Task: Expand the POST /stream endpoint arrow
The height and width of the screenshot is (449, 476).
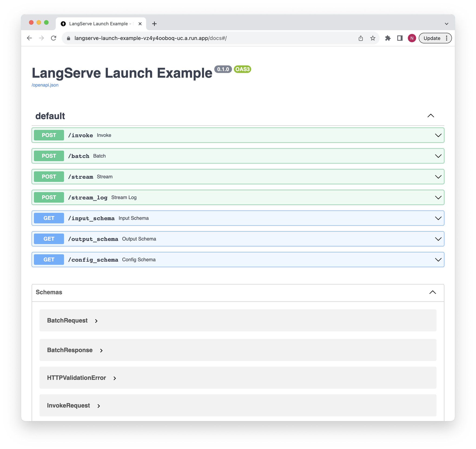Action: (x=438, y=177)
